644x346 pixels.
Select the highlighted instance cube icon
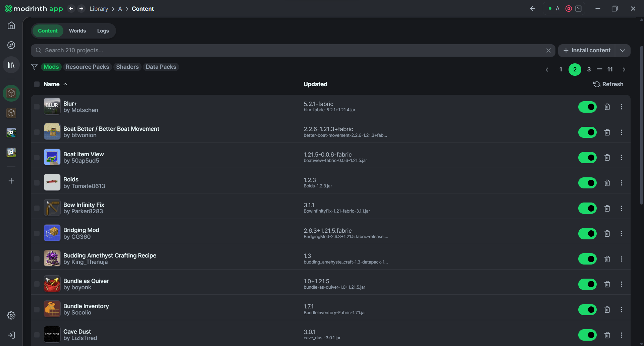tap(11, 93)
